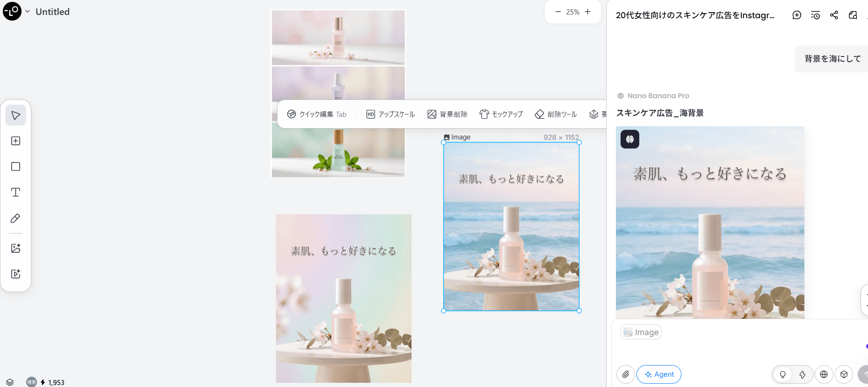Select the pencil drawing tool

[x=15, y=218]
